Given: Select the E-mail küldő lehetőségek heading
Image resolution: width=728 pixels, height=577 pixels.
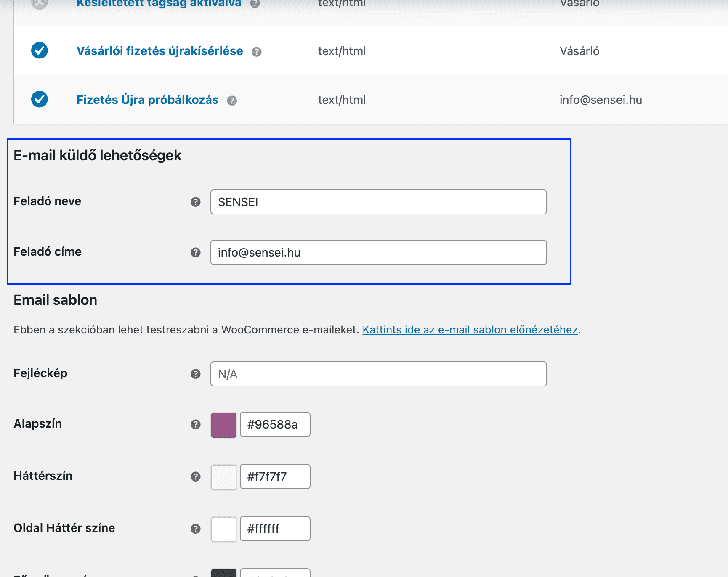Looking at the screenshot, I should (x=98, y=155).
